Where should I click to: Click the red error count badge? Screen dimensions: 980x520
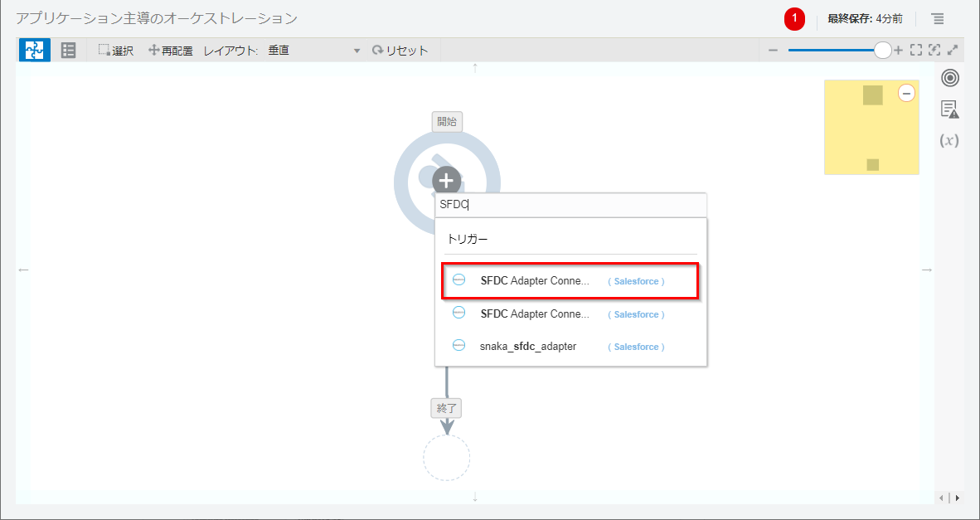tap(794, 18)
